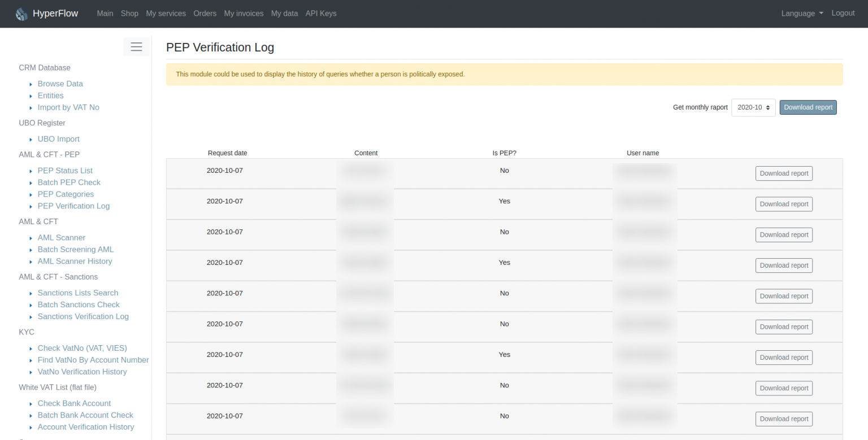
Task: View My invoices
Action: click(x=244, y=13)
